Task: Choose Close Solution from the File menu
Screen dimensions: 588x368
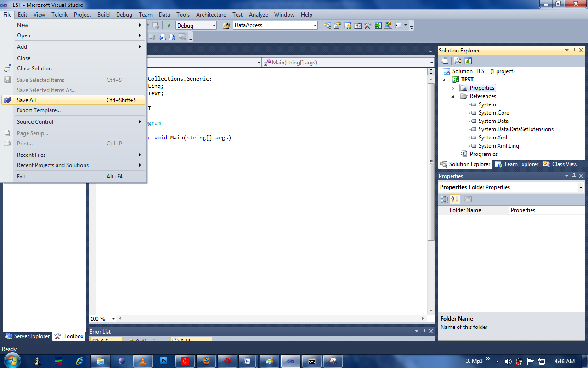Action: tap(73, 69)
